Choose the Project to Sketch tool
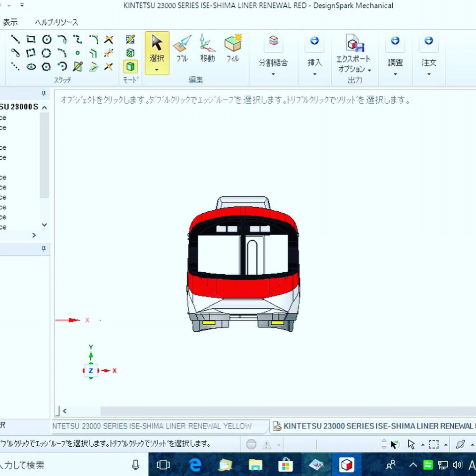Viewport: 476px width, 476px height. coord(94,66)
